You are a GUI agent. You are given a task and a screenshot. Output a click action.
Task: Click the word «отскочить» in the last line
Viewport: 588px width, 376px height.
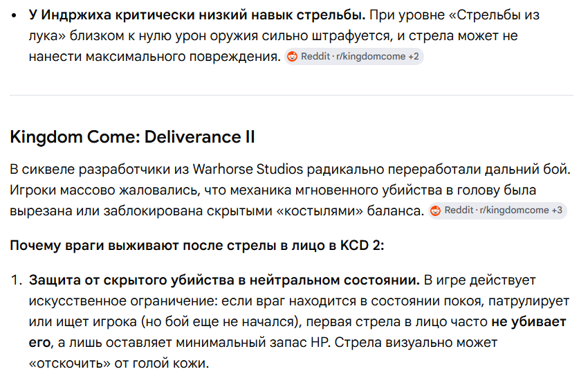click(70, 364)
